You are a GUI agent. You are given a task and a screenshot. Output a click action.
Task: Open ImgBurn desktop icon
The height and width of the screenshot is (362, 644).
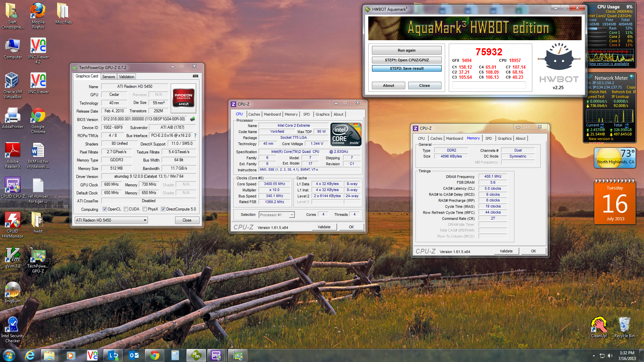tap(13, 293)
